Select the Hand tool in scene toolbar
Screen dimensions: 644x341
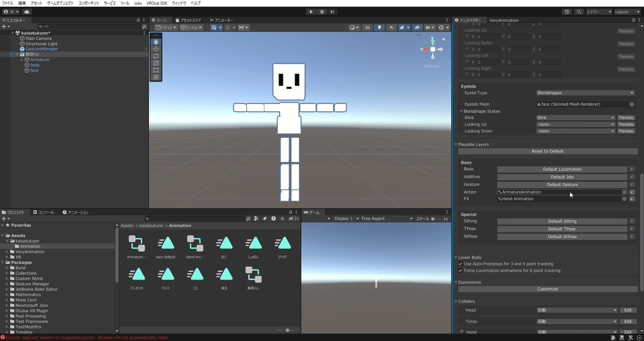pos(156,41)
